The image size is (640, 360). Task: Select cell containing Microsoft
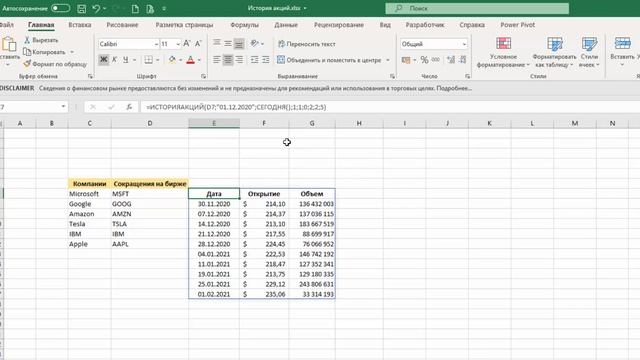click(89, 194)
